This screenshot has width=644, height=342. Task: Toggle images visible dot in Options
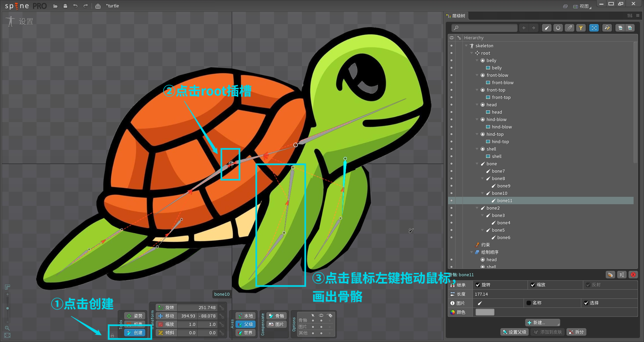(x=321, y=327)
